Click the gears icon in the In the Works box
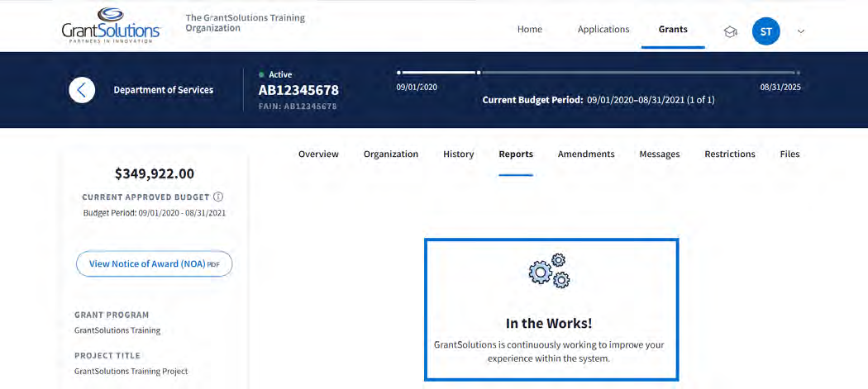This screenshot has height=389, width=868. (550, 271)
